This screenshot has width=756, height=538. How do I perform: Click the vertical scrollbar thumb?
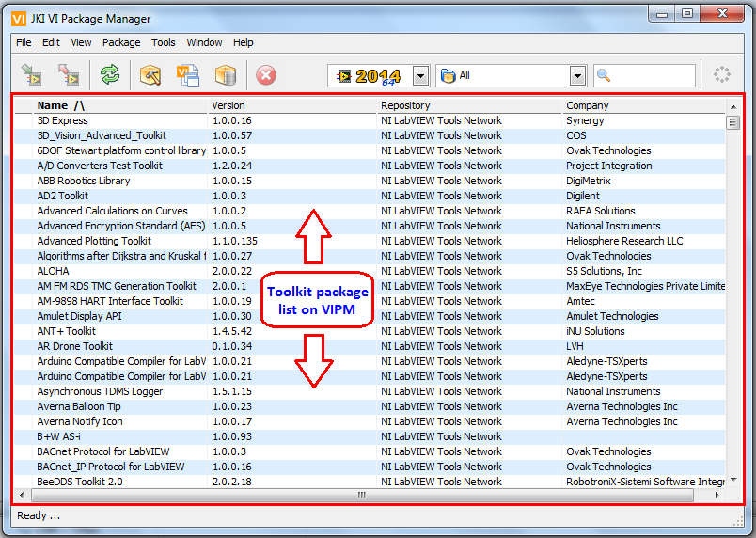pyautogui.click(x=732, y=122)
